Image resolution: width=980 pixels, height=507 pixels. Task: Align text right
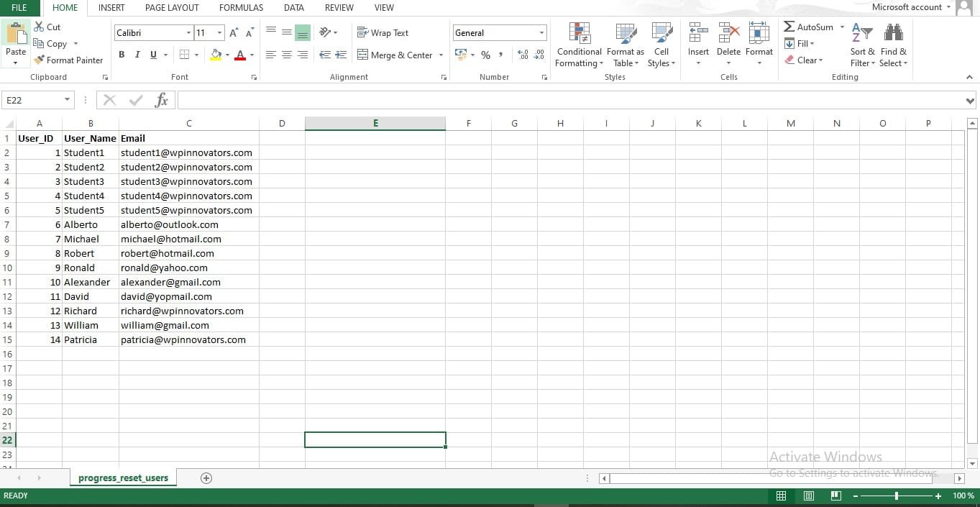tap(303, 55)
